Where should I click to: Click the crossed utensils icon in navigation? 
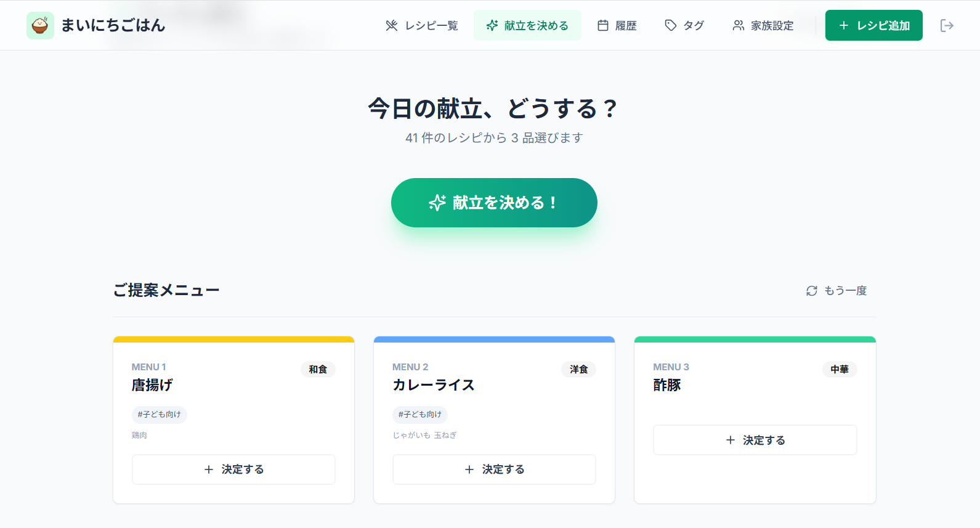tap(392, 25)
